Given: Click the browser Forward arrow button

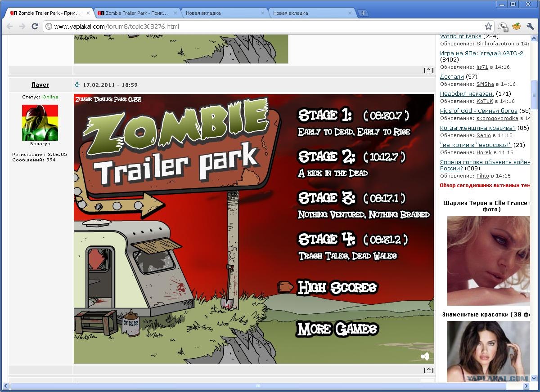Looking at the screenshot, I should pyautogui.click(x=22, y=27).
